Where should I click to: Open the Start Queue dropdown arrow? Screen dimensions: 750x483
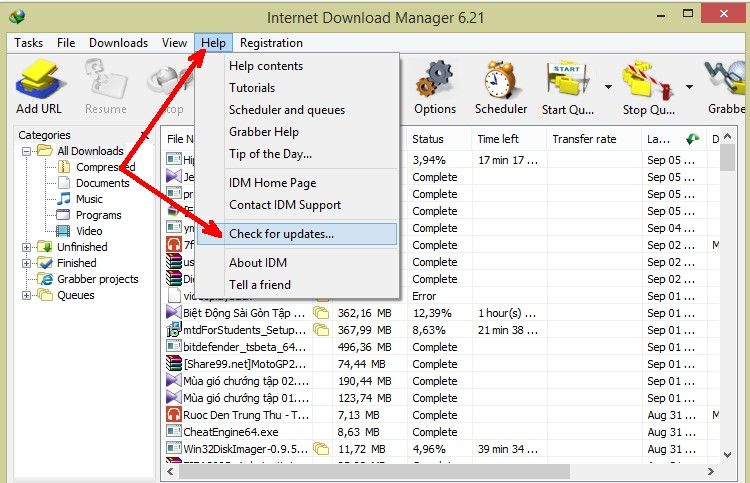point(608,87)
